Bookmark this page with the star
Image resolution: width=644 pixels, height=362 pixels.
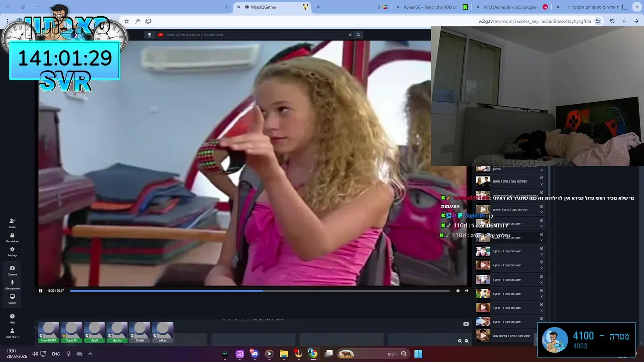(127, 21)
